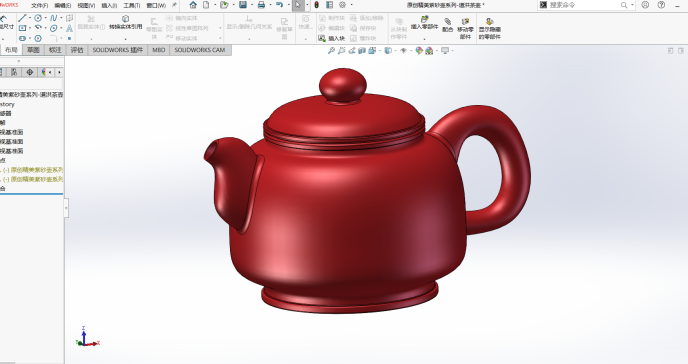This screenshot has height=364, width=688.
Task: Click Zoom to Fit in view toolbar
Action: [331, 51]
